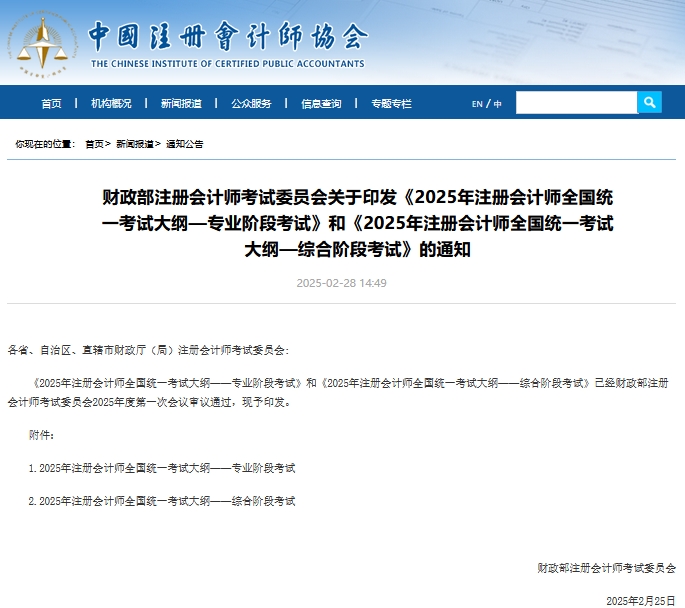The width and height of the screenshot is (685, 608).
Task: Switch language to 中 (Chinese)
Action: click(498, 104)
